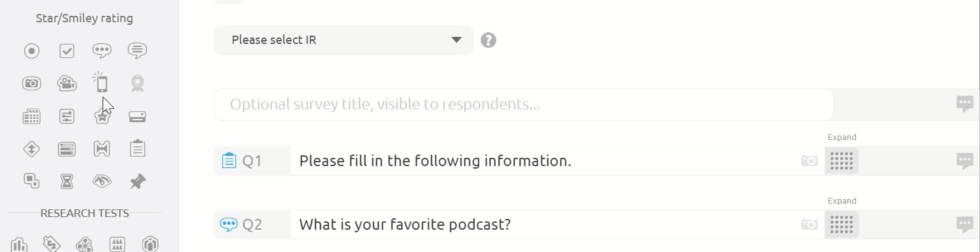Choose the pin marker question icon

click(138, 182)
